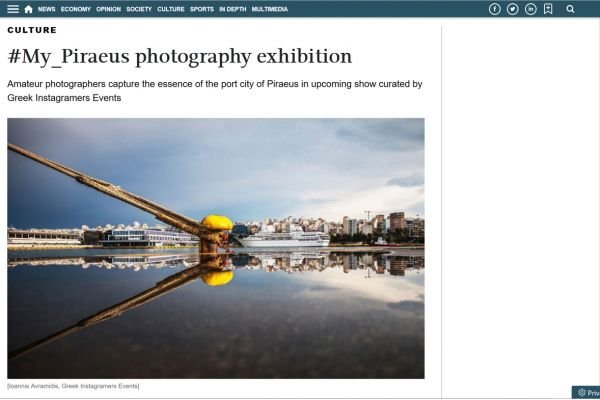Share article on Facebook
Image resolution: width=600 pixels, height=400 pixels.
point(494,9)
